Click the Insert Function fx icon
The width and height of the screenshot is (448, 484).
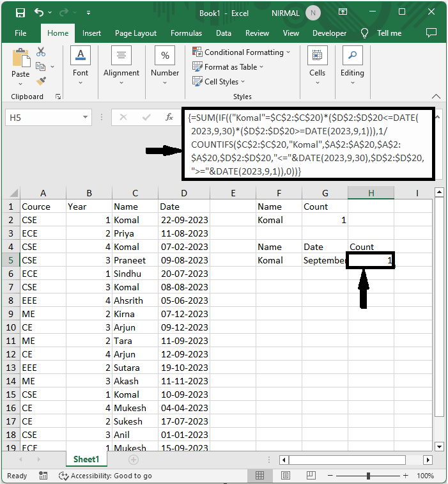point(169,118)
